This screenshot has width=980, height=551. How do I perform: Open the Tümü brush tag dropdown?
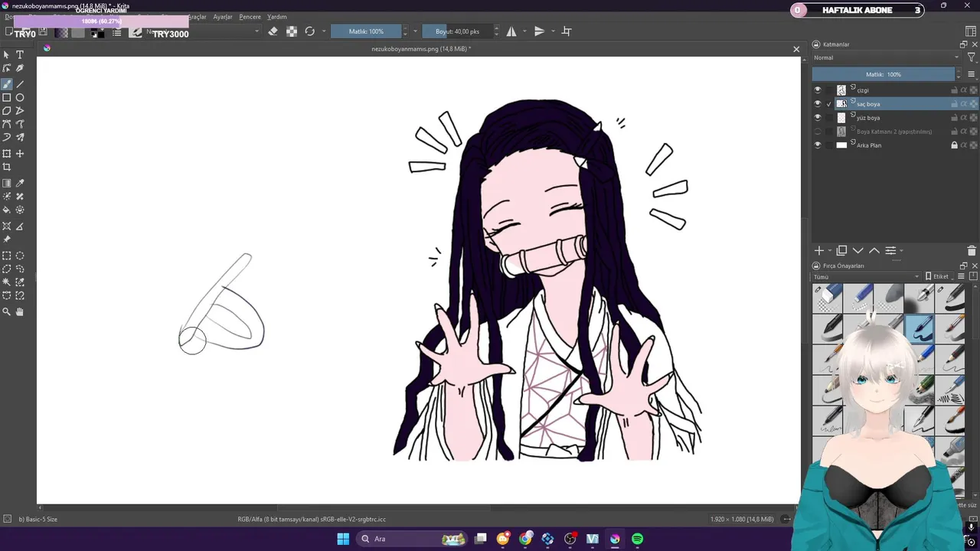click(867, 277)
